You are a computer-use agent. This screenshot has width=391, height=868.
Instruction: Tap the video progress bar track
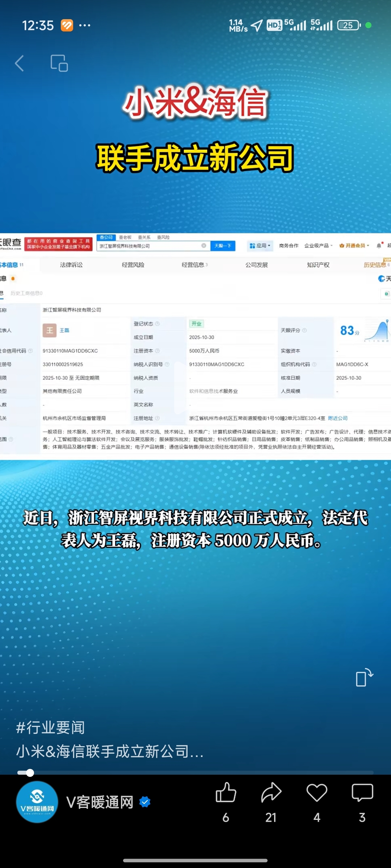click(195, 773)
